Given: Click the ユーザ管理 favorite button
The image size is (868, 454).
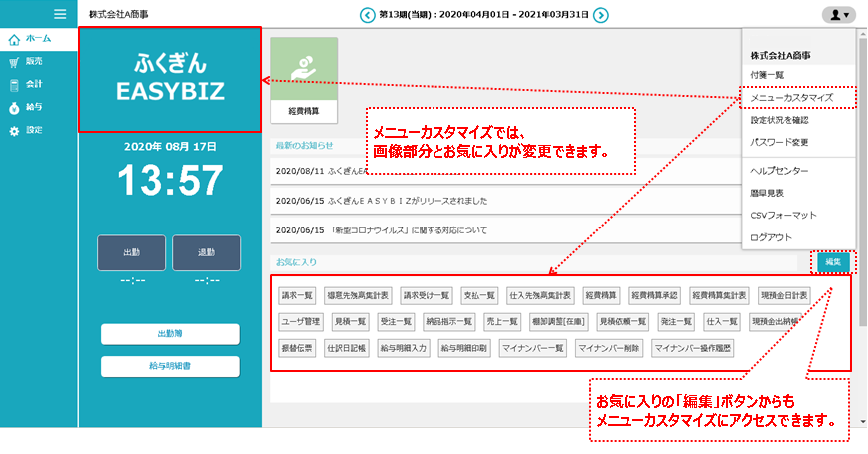Looking at the screenshot, I should click(x=300, y=322).
